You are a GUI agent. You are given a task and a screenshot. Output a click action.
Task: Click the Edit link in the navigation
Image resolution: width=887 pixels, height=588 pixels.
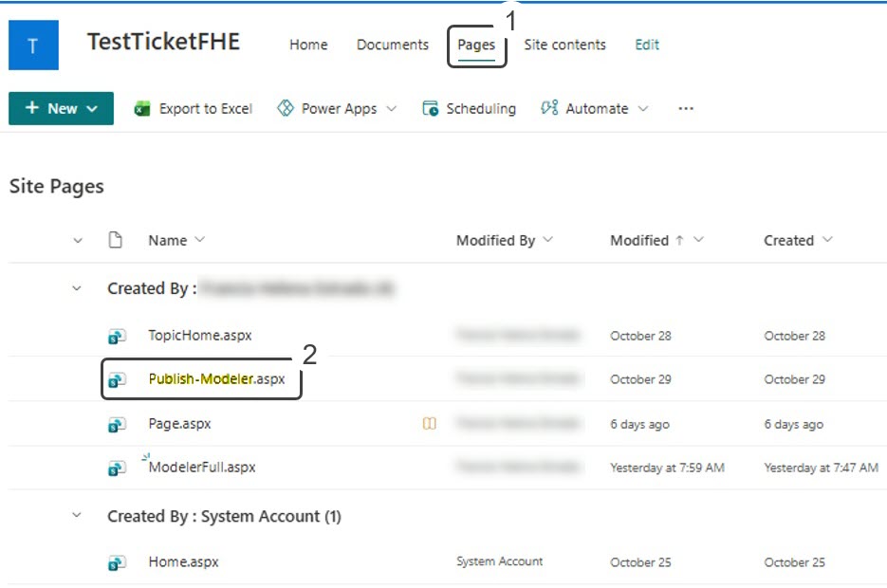(646, 45)
